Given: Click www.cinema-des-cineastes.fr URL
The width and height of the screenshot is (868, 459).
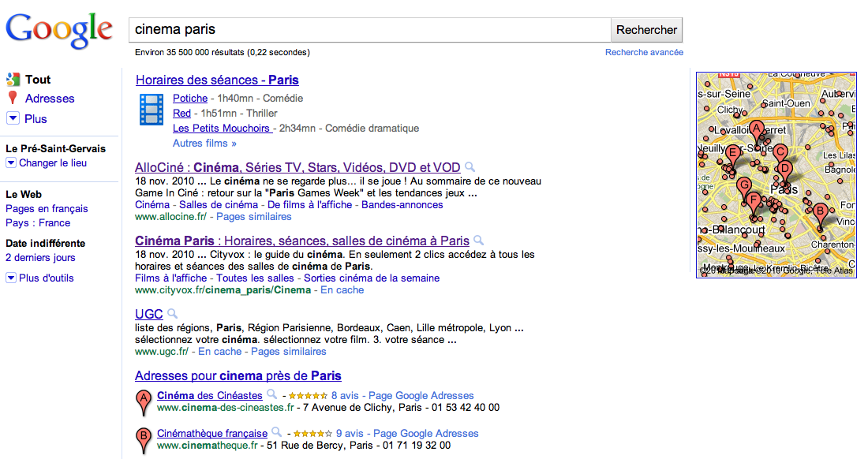Looking at the screenshot, I should tap(226, 408).
